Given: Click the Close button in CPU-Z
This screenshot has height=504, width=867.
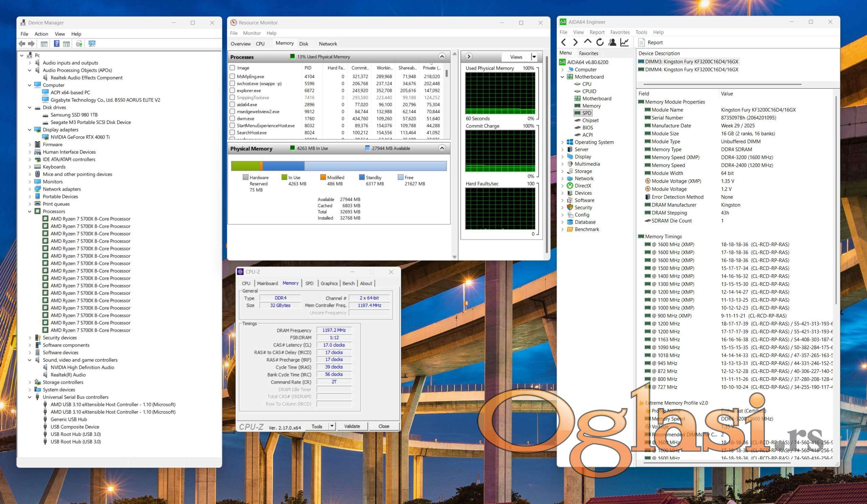Looking at the screenshot, I should pos(384,426).
